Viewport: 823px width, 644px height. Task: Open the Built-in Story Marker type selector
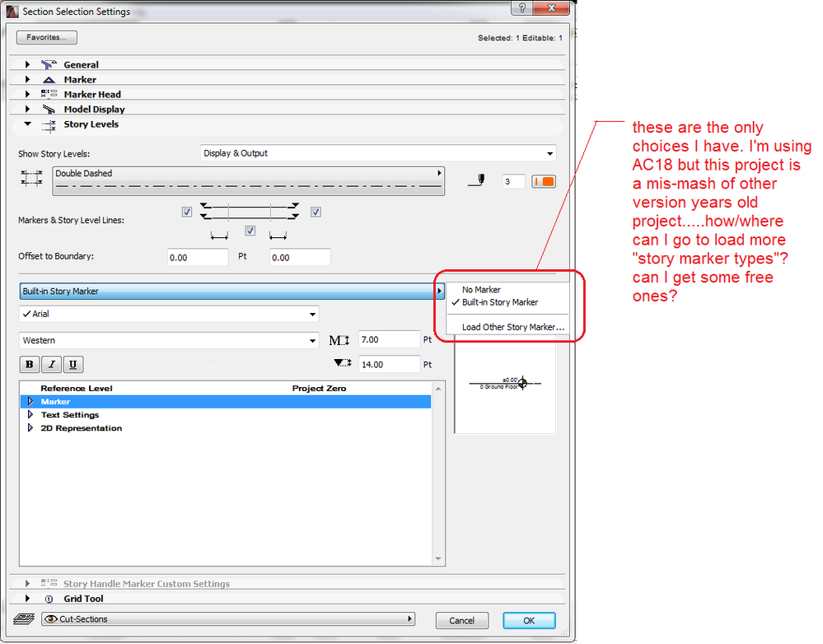(231, 292)
